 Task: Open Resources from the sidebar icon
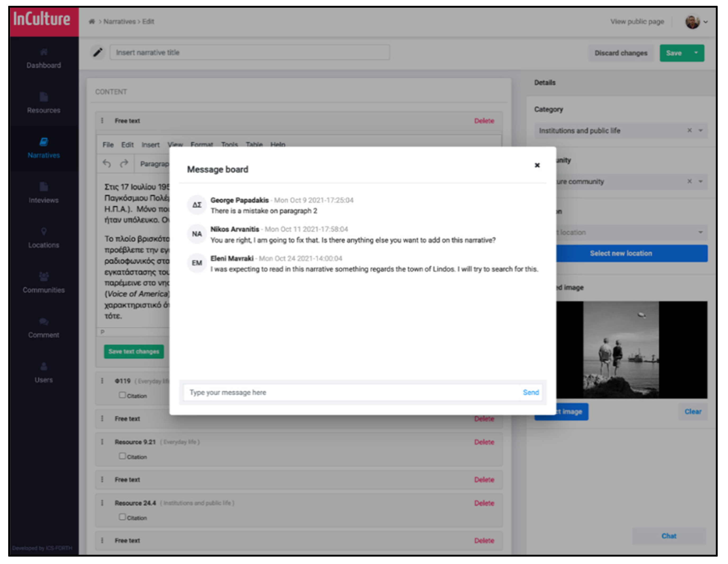44,97
